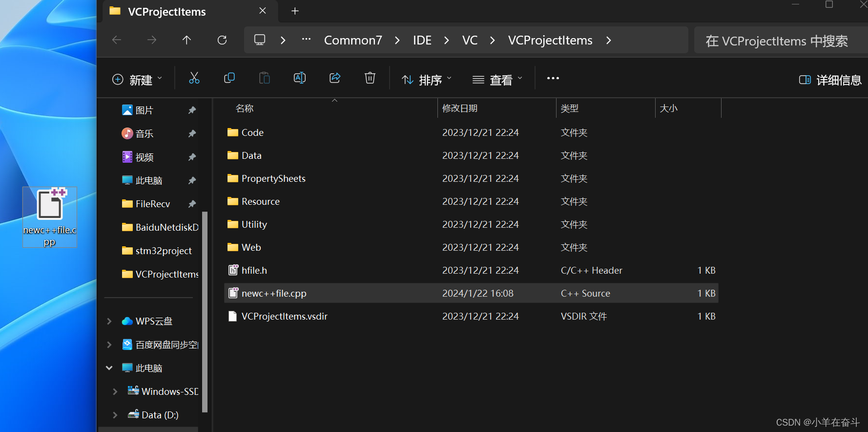The image size is (868, 432).
Task: Expand the chevron after IDE breadcrumb
Action: click(447, 40)
